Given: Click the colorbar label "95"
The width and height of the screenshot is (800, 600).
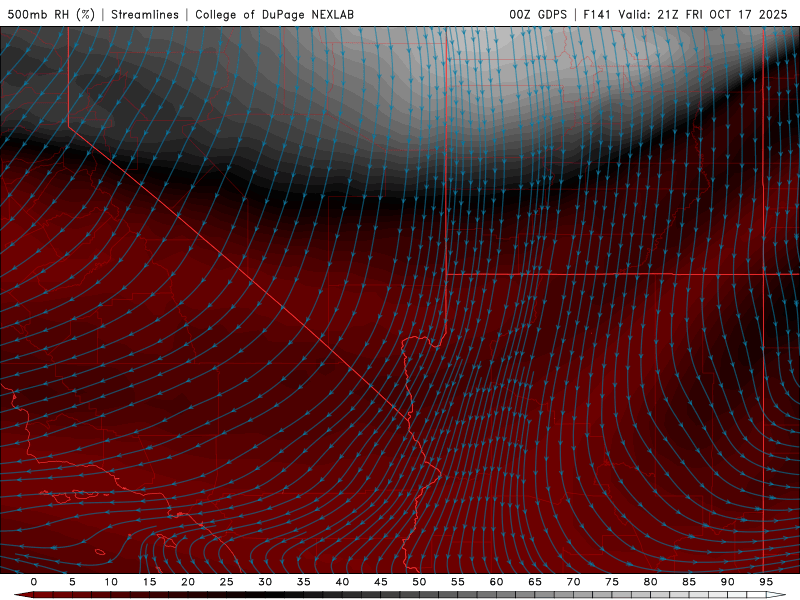Looking at the screenshot, I should pos(766,582).
